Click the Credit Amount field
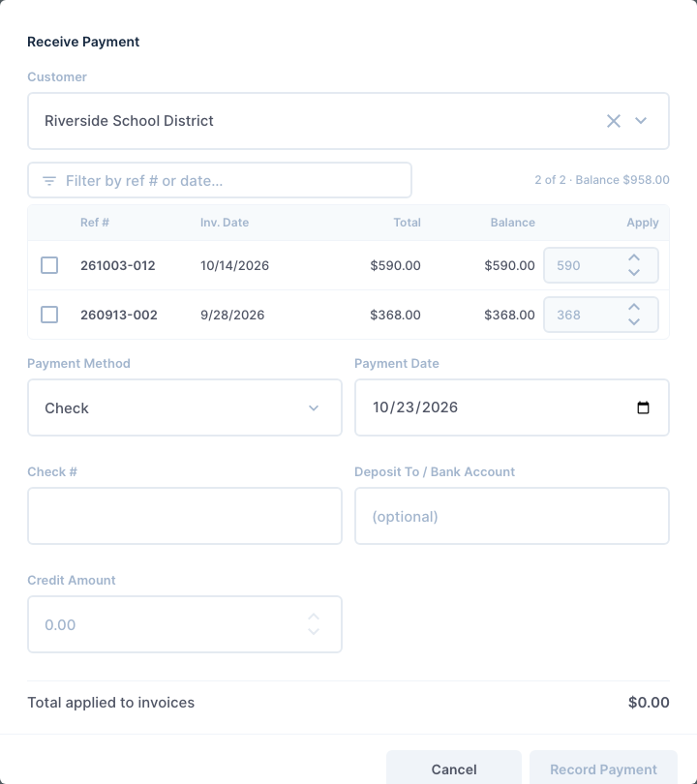697x784 pixels. 185,624
